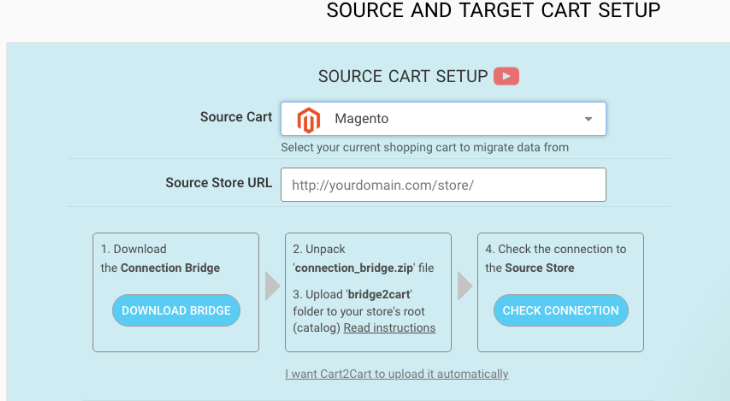730x401 pixels.
Task: Click the 'connection_bridge.zip' file name text
Action: [354, 268]
